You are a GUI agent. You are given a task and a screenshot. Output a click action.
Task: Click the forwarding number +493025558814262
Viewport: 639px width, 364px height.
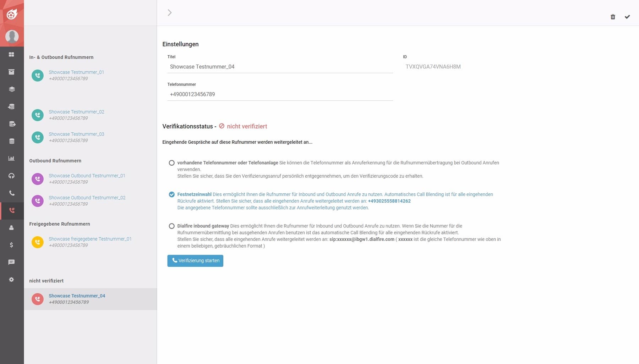coord(389,201)
